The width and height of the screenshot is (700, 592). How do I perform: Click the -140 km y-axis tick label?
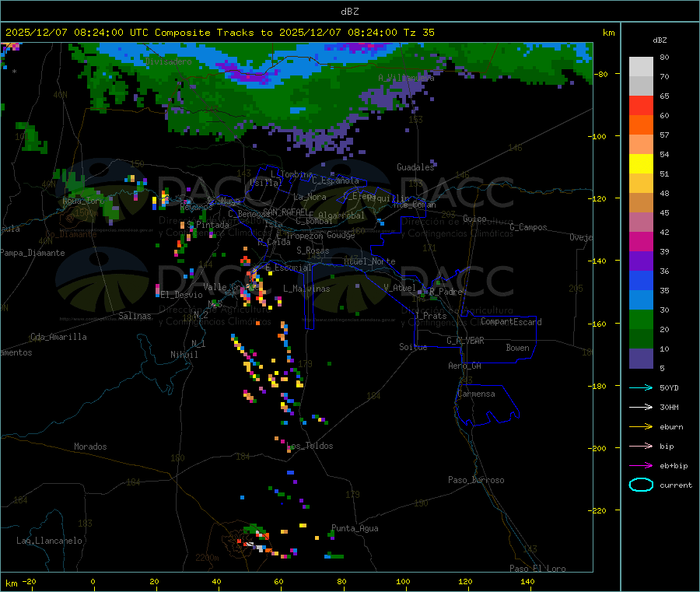pos(599,261)
